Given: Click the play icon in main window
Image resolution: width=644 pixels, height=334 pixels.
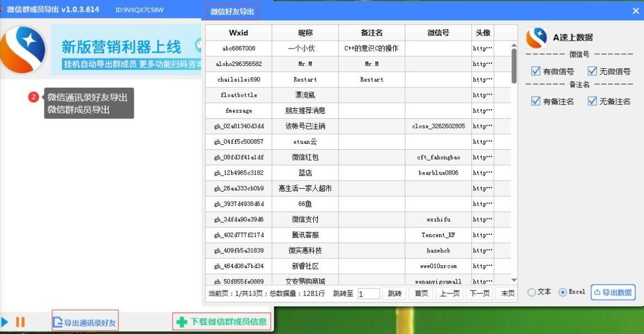Looking at the screenshot, I should (x=4, y=322).
